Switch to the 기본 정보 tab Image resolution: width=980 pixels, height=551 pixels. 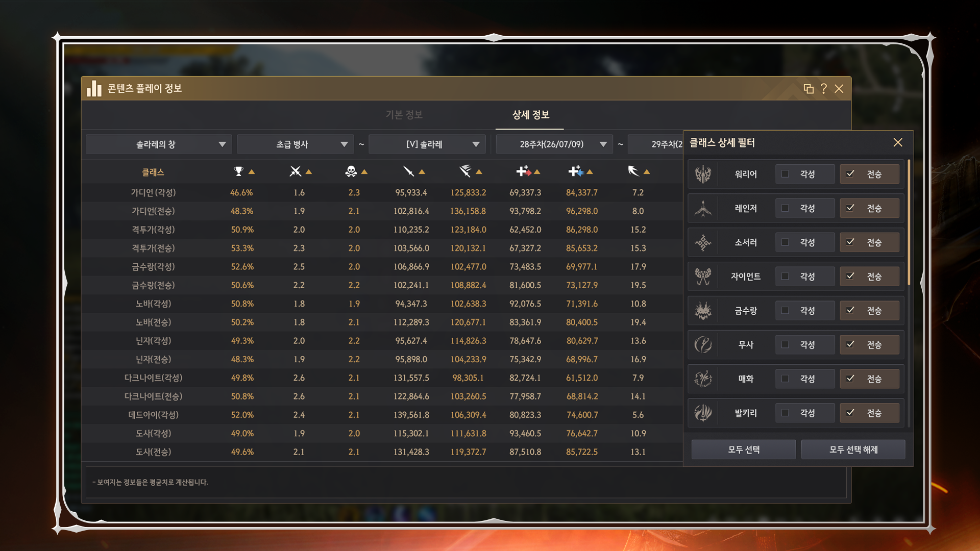tap(404, 115)
